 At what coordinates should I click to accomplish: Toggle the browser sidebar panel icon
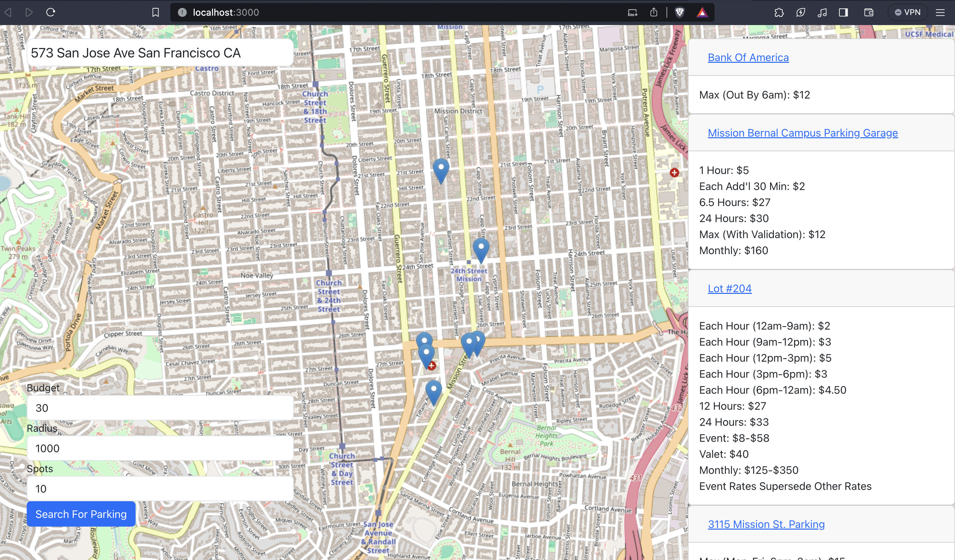pyautogui.click(x=843, y=12)
